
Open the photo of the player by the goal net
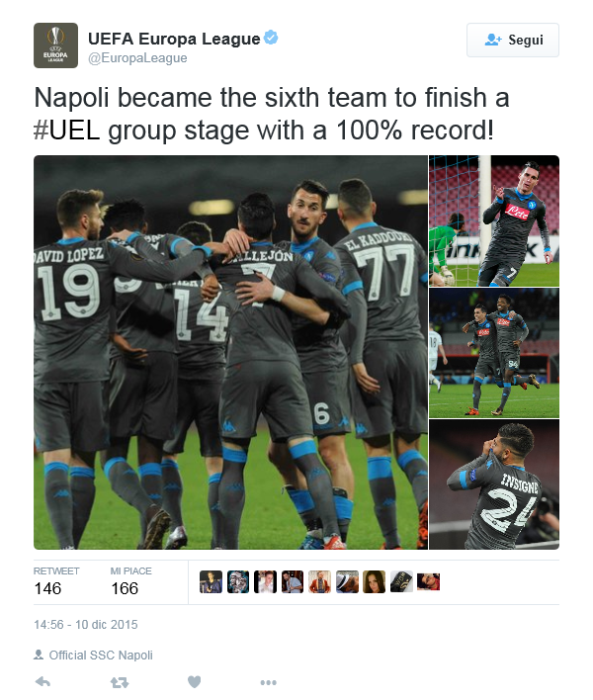494,220
